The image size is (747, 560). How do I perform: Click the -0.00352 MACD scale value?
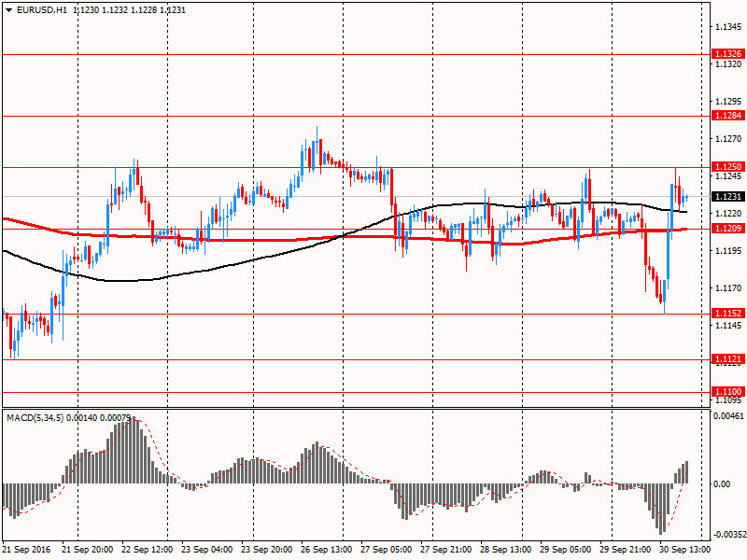coord(728,535)
